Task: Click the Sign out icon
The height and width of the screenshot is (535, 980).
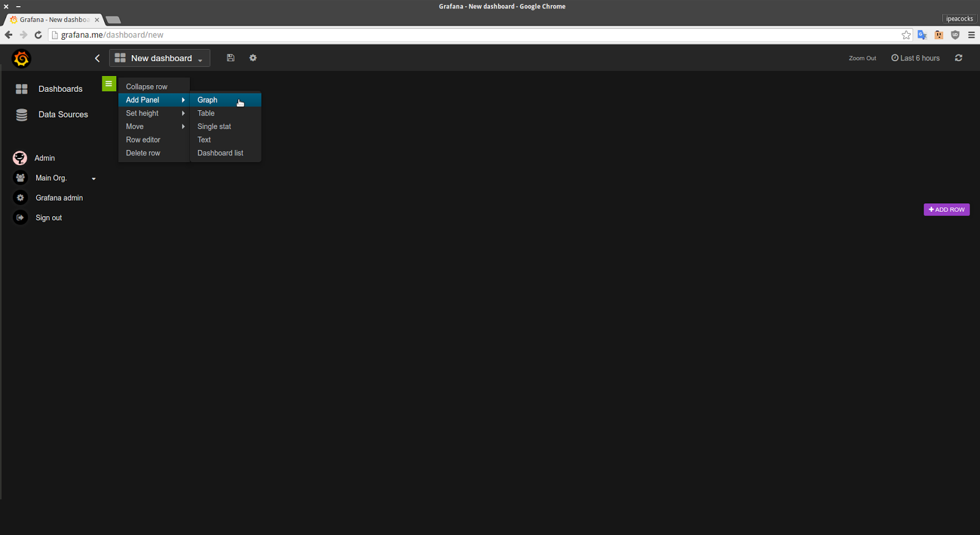Action: pos(20,217)
